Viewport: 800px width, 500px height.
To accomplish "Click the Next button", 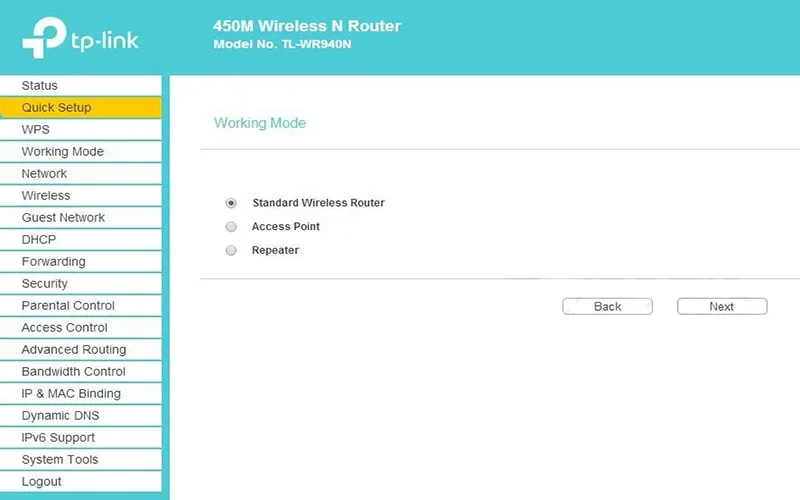I will tap(722, 307).
